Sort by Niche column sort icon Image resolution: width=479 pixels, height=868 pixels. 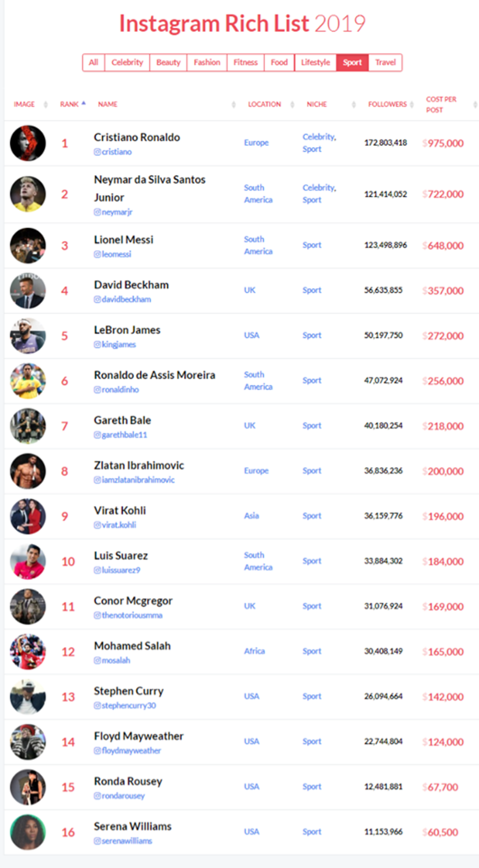pyautogui.click(x=354, y=105)
